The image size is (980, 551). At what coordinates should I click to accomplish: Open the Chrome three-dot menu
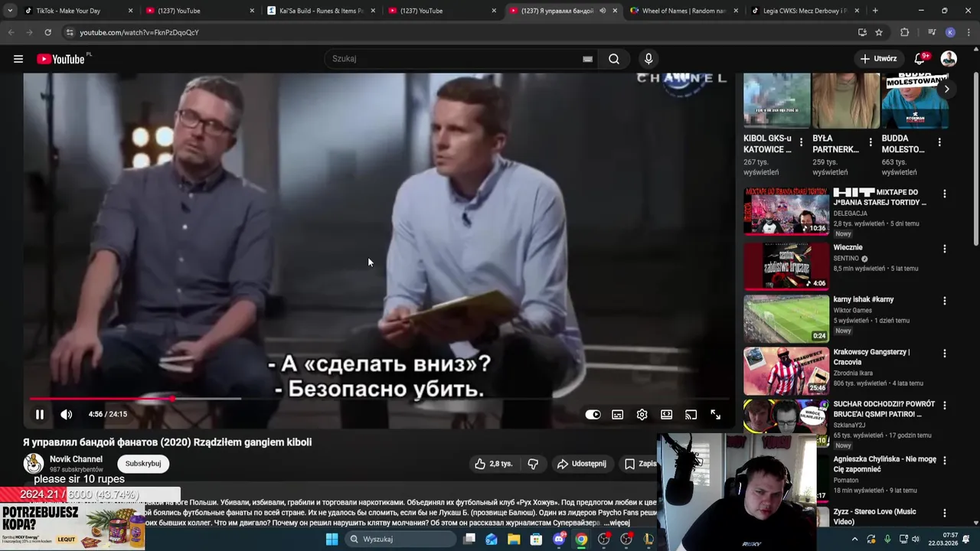967,32
